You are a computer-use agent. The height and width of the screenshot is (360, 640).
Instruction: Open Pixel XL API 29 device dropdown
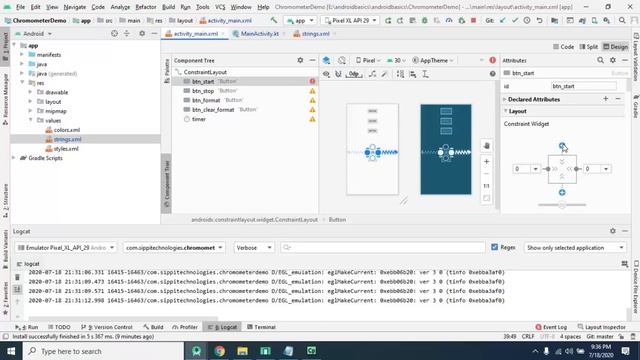pyautogui.click(x=351, y=20)
